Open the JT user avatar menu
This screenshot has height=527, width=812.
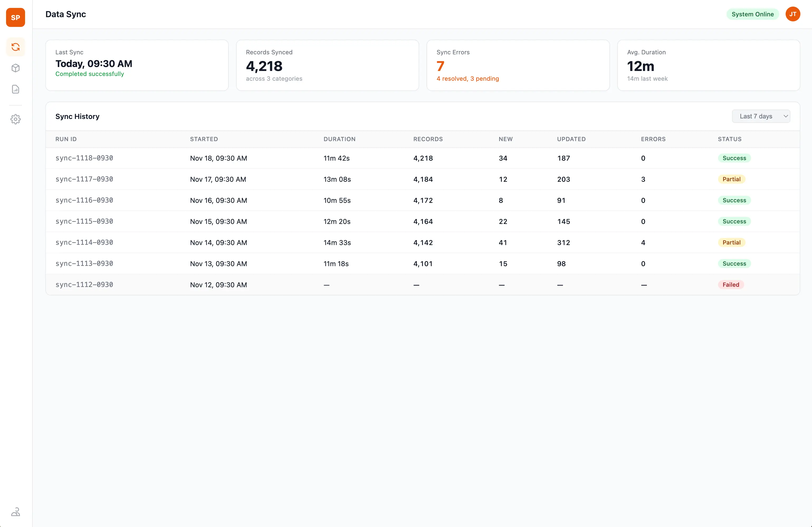[792, 14]
